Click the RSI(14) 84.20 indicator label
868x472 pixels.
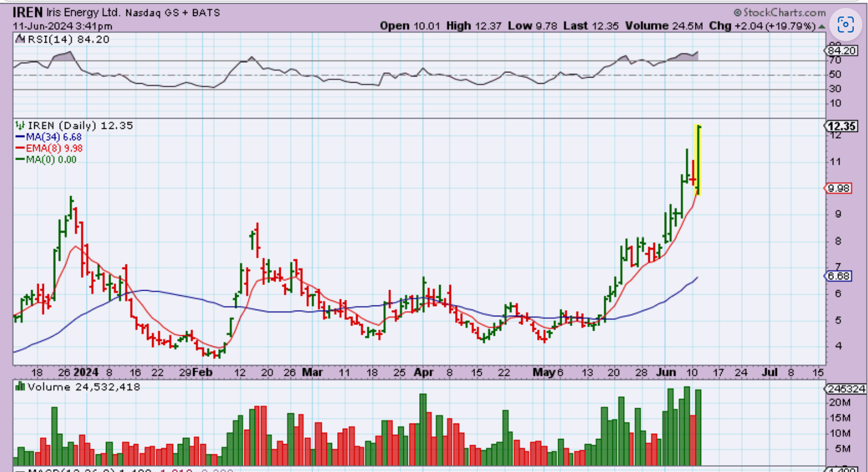[68, 39]
